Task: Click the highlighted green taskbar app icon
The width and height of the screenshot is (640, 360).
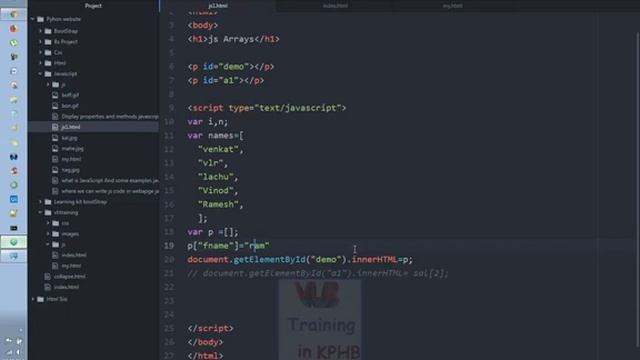Action: [13, 242]
